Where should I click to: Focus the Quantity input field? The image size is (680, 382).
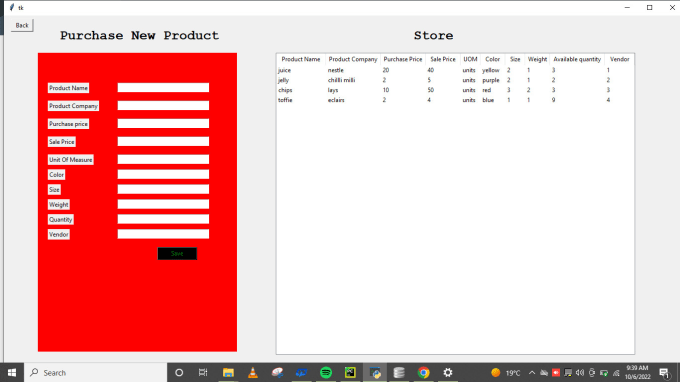coord(163,219)
